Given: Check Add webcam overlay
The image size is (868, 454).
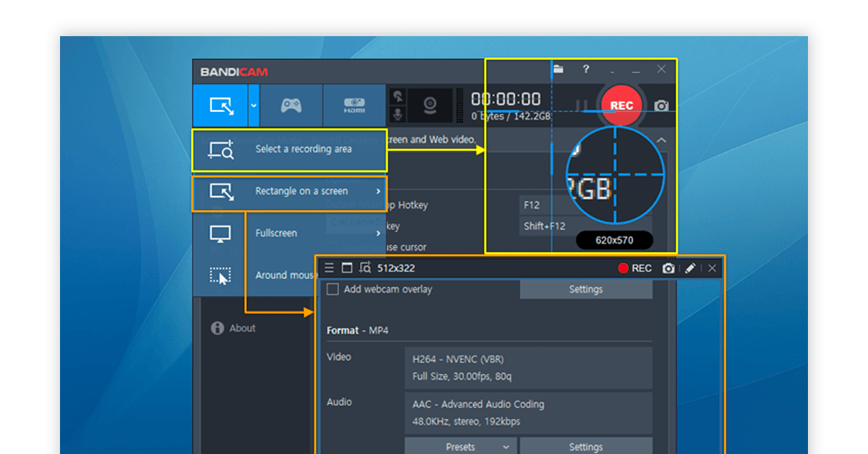Looking at the screenshot, I should [x=333, y=289].
